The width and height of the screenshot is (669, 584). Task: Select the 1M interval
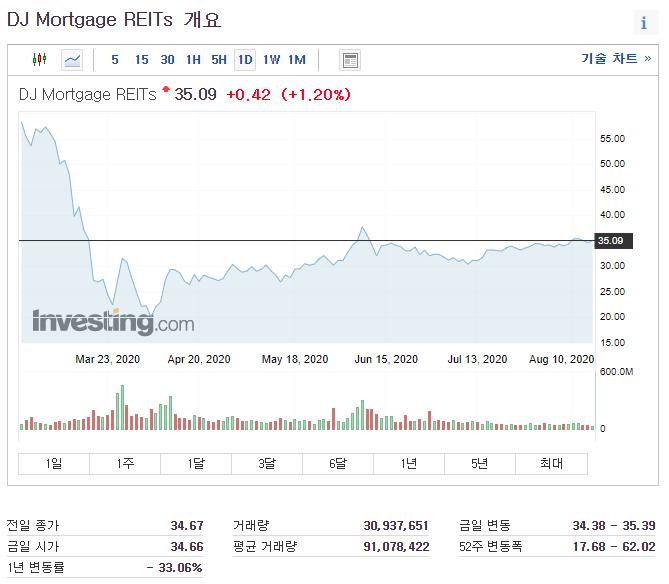tap(297, 60)
